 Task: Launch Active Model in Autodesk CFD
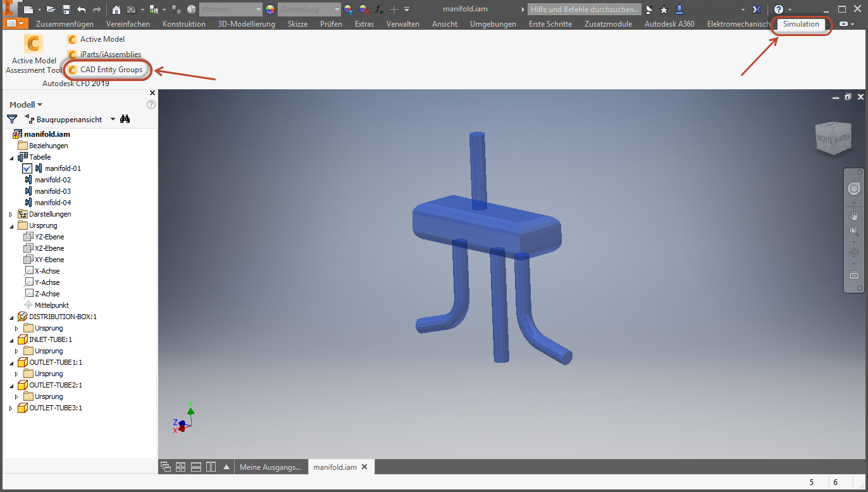96,39
